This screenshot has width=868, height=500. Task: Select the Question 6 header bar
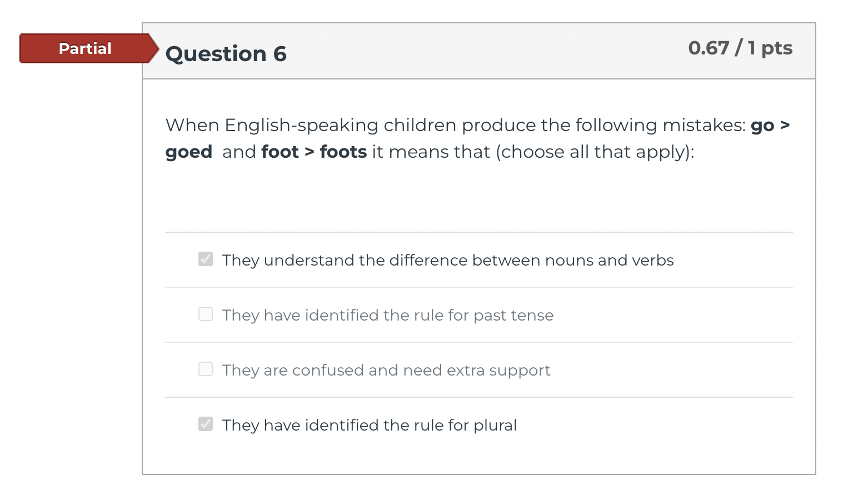(478, 51)
